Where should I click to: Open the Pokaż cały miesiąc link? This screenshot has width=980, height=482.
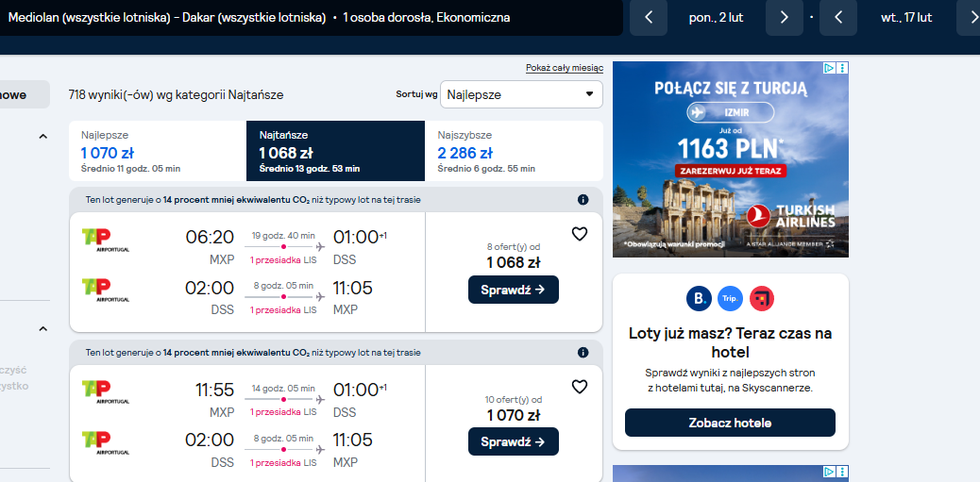[x=565, y=68]
